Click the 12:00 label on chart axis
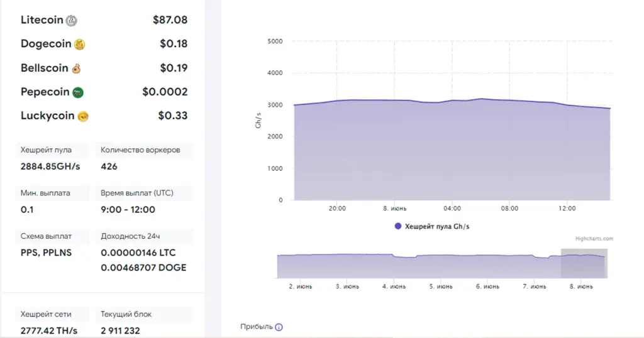 [x=567, y=209]
